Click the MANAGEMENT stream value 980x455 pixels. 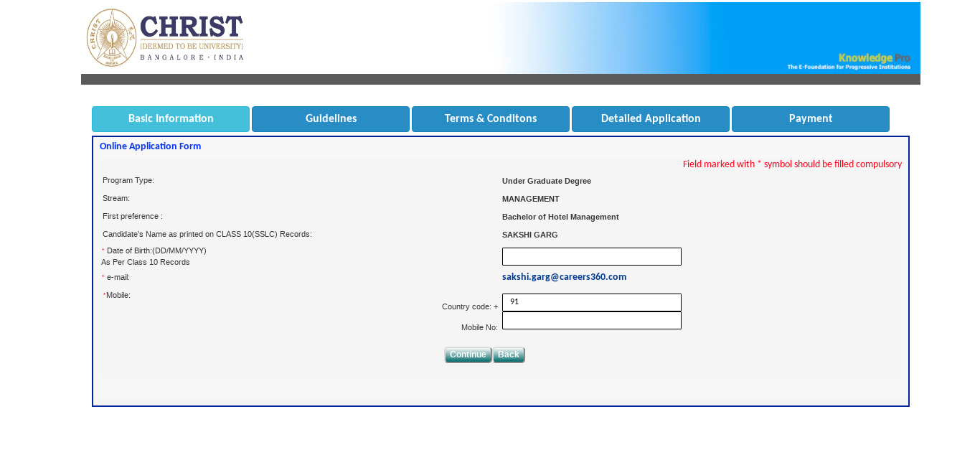tap(530, 199)
